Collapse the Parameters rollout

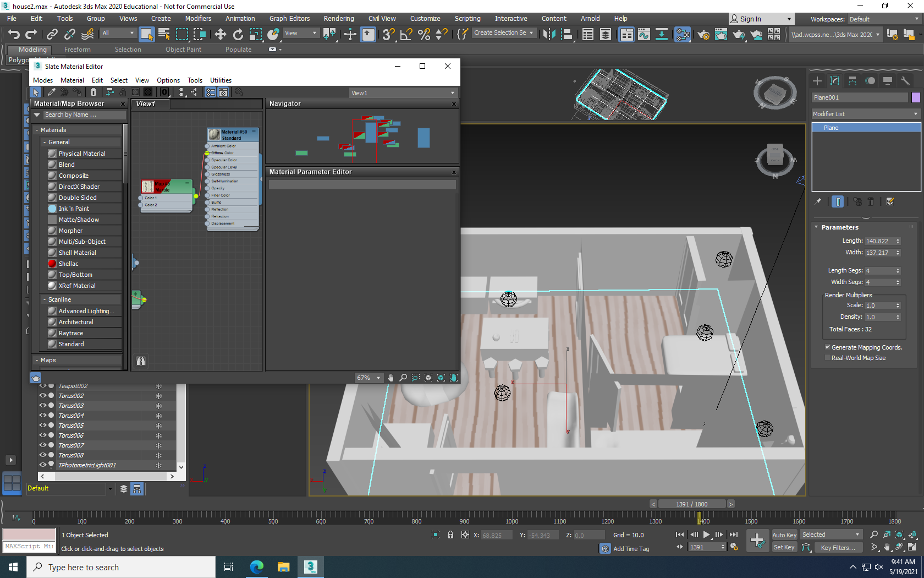[x=839, y=227]
